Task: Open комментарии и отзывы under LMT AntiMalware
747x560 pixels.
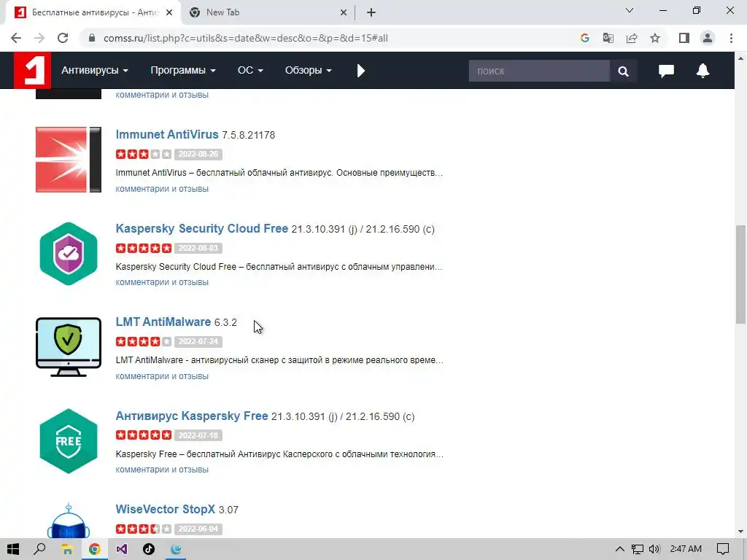Action: tap(162, 376)
